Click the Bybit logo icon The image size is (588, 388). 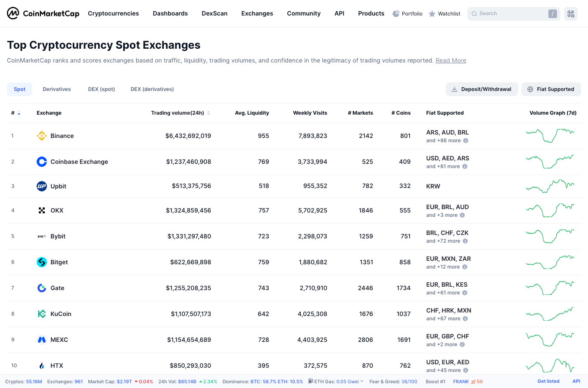42,236
